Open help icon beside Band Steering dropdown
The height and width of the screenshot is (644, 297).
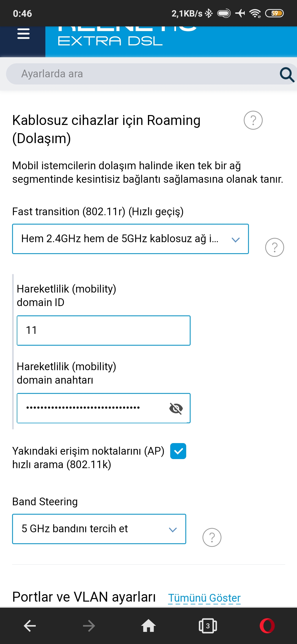point(212,537)
